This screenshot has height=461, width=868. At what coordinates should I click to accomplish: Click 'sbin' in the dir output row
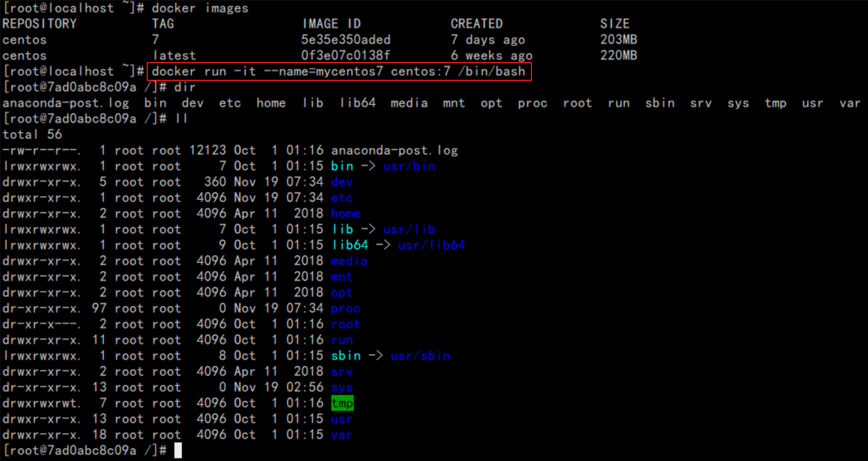click(660, 103)
